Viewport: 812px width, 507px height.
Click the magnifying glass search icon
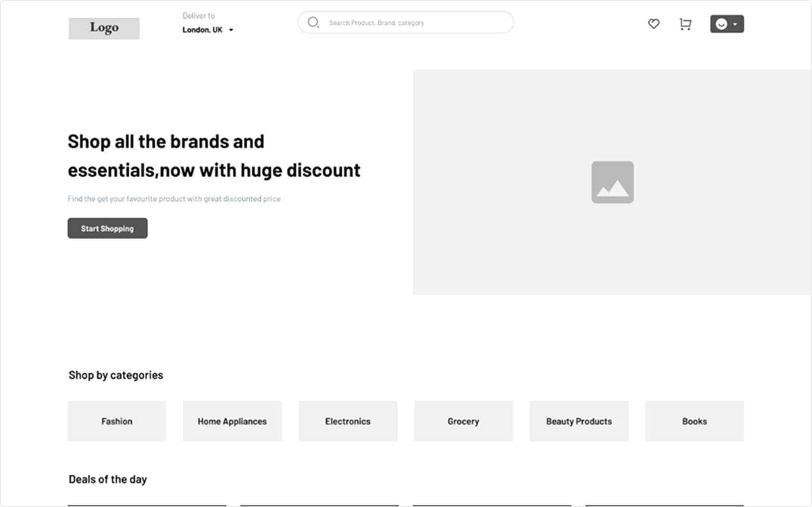(x=313, y=22)
